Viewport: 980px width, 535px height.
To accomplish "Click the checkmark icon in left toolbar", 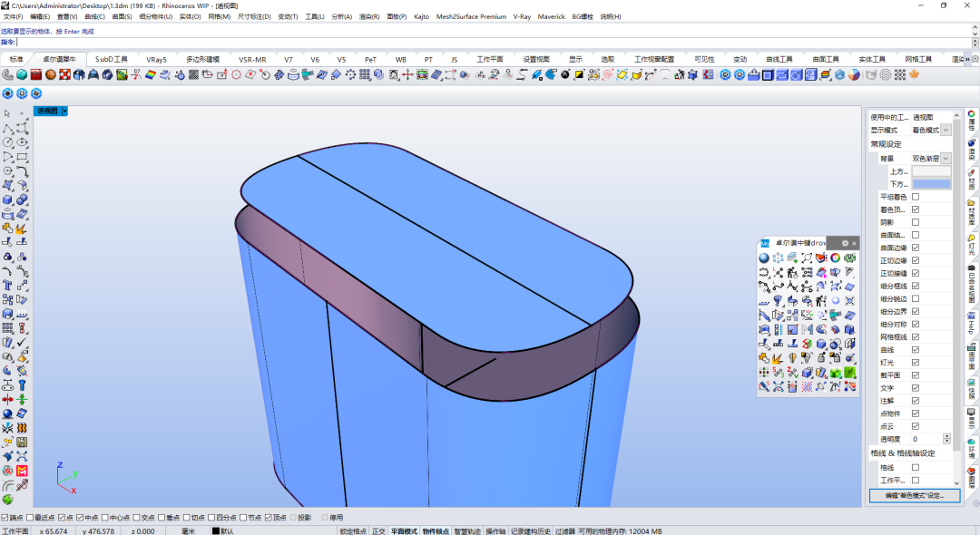I will (x=22, y=342).
